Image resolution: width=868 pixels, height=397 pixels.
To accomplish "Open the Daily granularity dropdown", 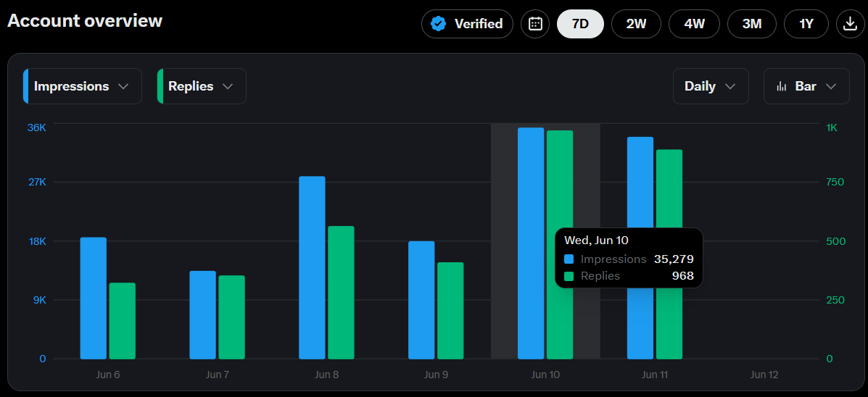I will pos(711,86).
